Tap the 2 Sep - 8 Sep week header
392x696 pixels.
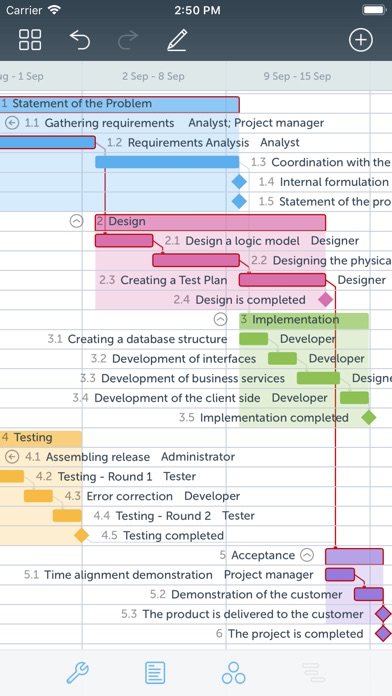pos(154,76)
